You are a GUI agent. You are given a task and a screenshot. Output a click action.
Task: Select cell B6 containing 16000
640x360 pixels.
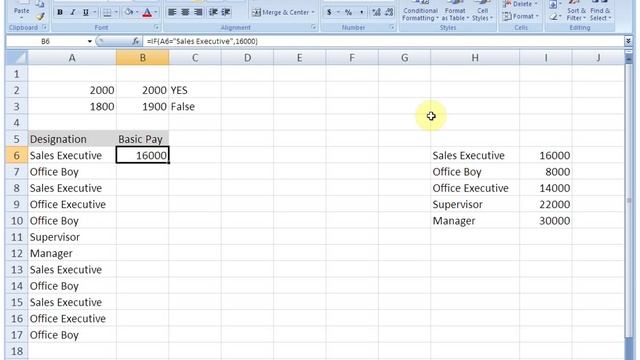(142, 156)
